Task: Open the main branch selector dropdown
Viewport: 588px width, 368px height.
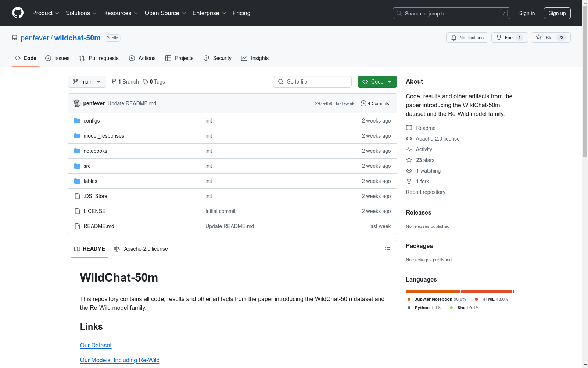Action: [87, 82]
